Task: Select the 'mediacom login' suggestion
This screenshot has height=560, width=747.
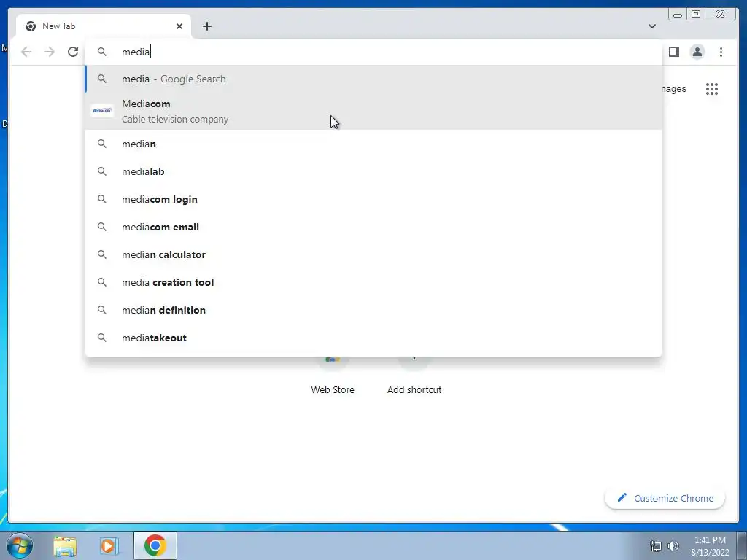Action: pyautogui.click(x=373, y=199)
